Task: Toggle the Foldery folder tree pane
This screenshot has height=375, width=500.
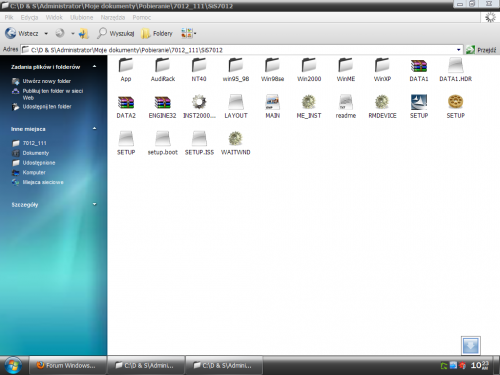Action: (157, 33)
